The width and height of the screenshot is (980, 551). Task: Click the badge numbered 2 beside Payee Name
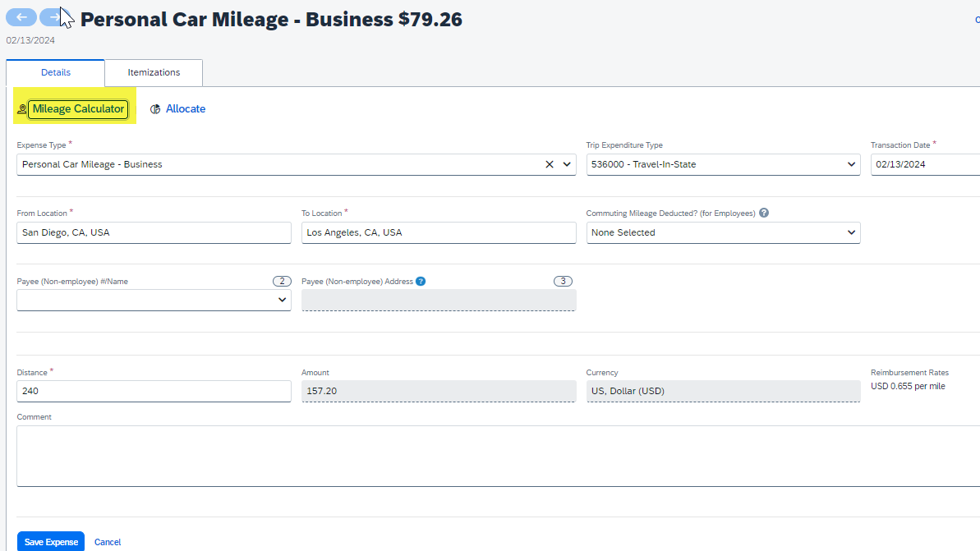click(282, 281)
